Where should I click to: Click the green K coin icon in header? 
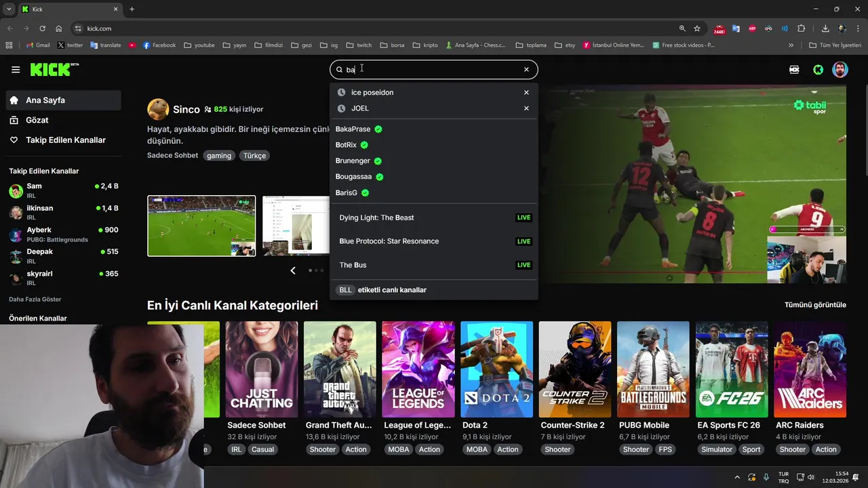(x=818, y=69)
